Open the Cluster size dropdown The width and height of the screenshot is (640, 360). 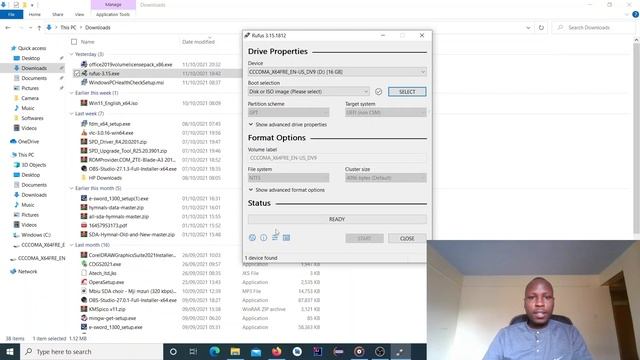click(x=386, y=178)
